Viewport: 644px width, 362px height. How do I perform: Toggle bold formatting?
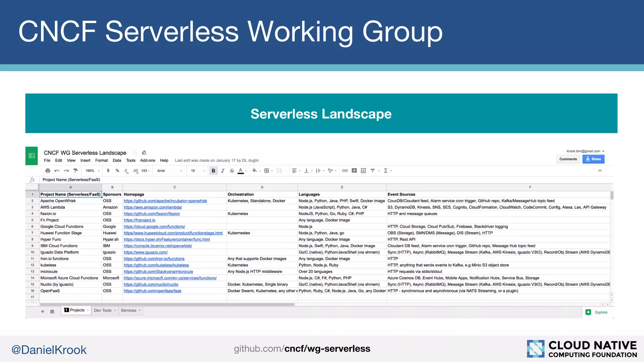click(214, 171)
